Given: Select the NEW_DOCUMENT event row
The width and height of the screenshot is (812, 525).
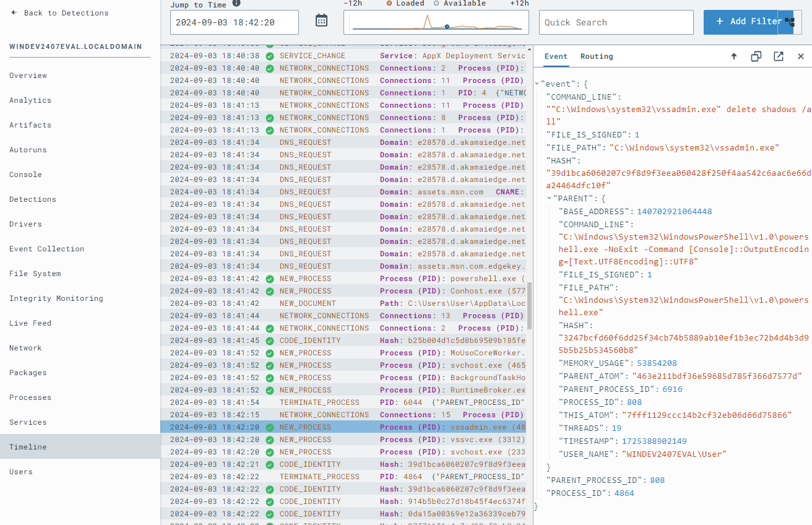Looking at the screenshot, I should [x=343, y=303].
